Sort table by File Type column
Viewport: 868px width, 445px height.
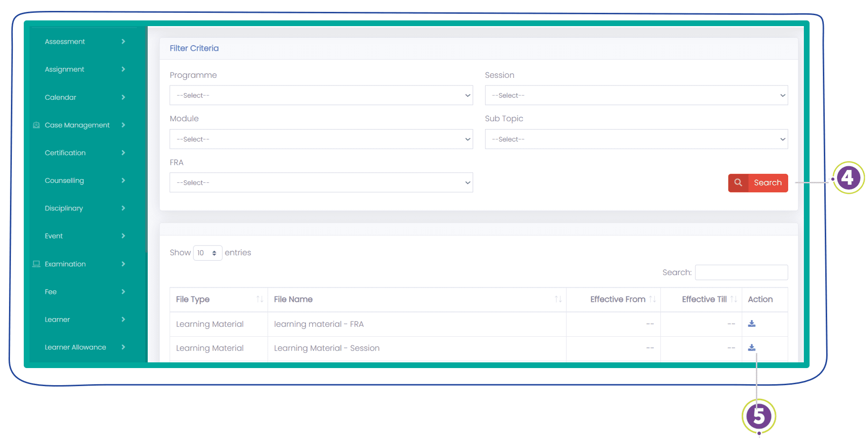click(x=259, y=299)
